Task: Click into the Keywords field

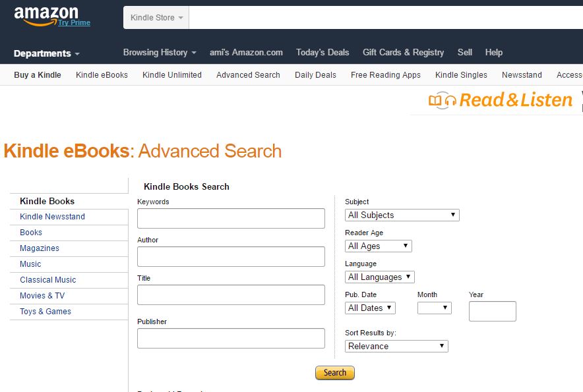Action: click(231, 218)
